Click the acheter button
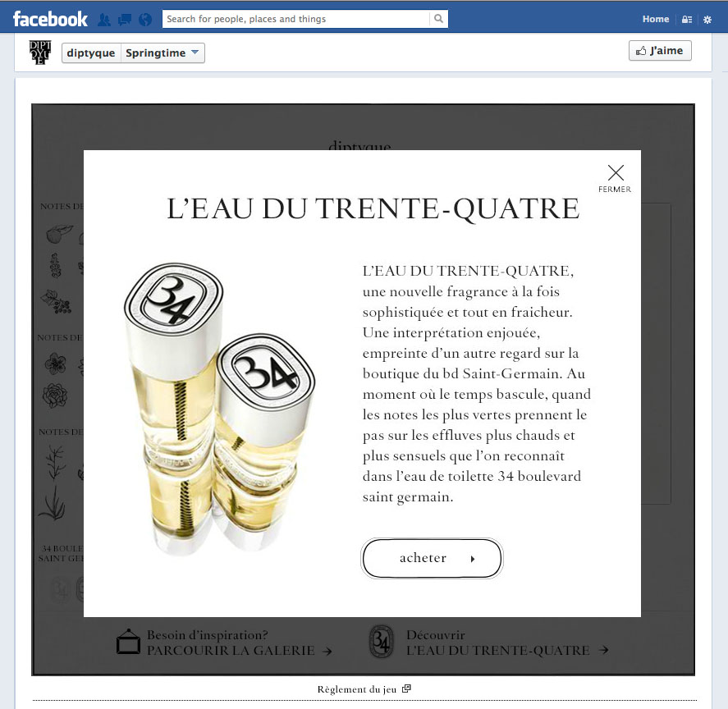 tap(432, 558)
